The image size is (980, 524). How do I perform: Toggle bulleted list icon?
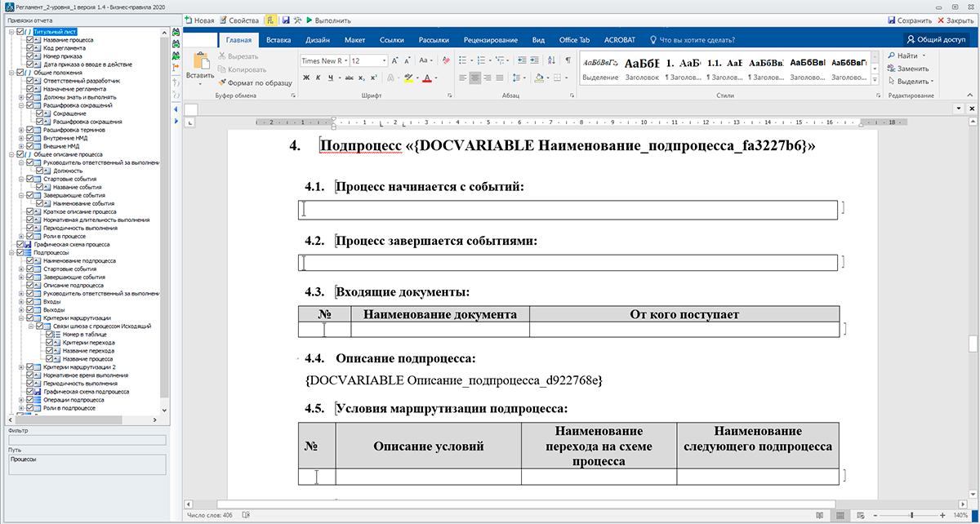[x=463, y=60]
